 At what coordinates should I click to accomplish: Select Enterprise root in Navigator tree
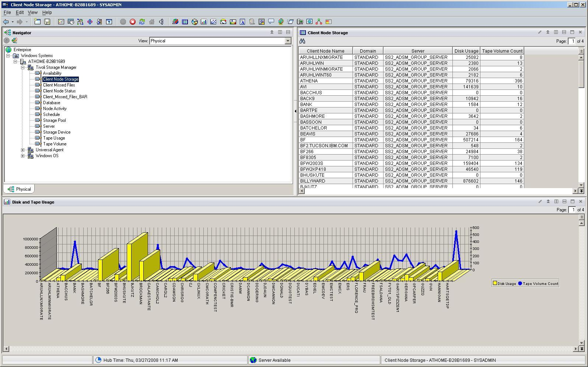click(22, 50)
